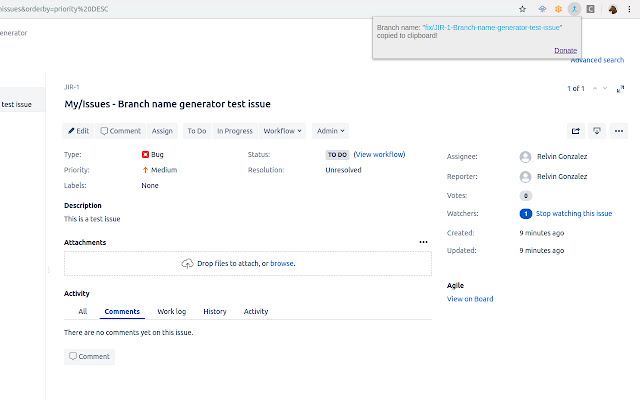Click the expand to full screen icon
This screenshot has height=400, width=640.
coord(620,89)
